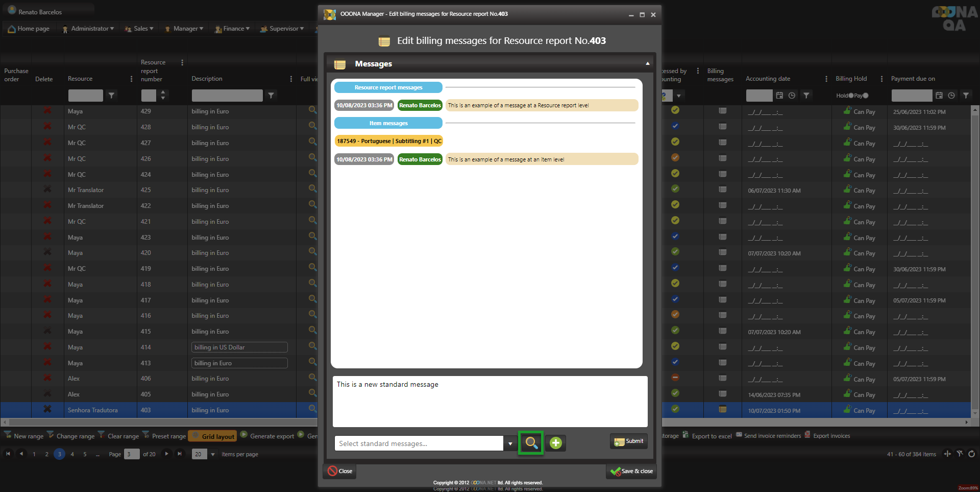This screenshot has width=980, height=492.
Task: Click the search standard messages magnifier icon
Action: (531, 443)
